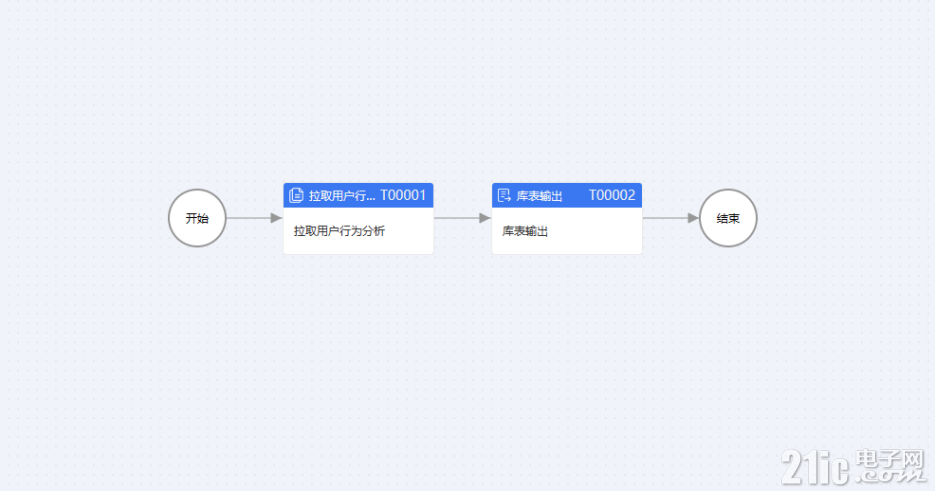935x492 pixels.
Task: Click the T00002 node ID label
Action: click(x=612, y=196)
